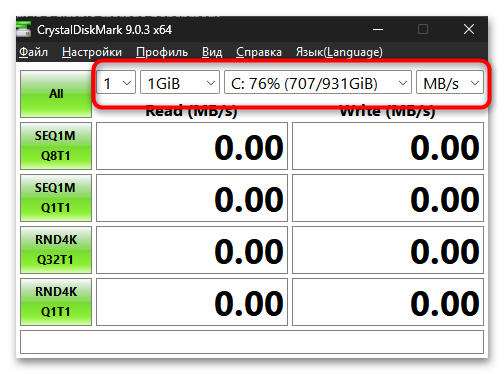Screen dimensions: 504x374
Task: Open the MB/s unit dropdown
Action: coord(450,82)
